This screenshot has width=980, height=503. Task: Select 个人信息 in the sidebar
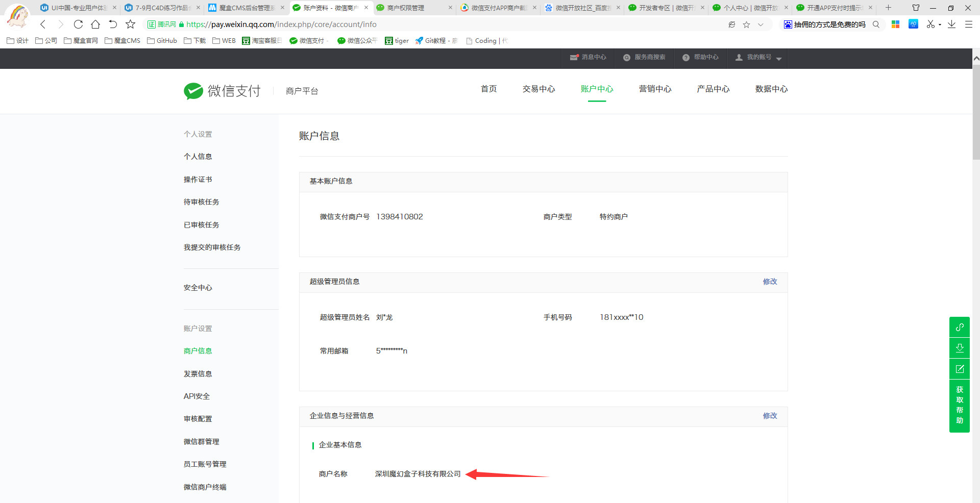point(198,157)
